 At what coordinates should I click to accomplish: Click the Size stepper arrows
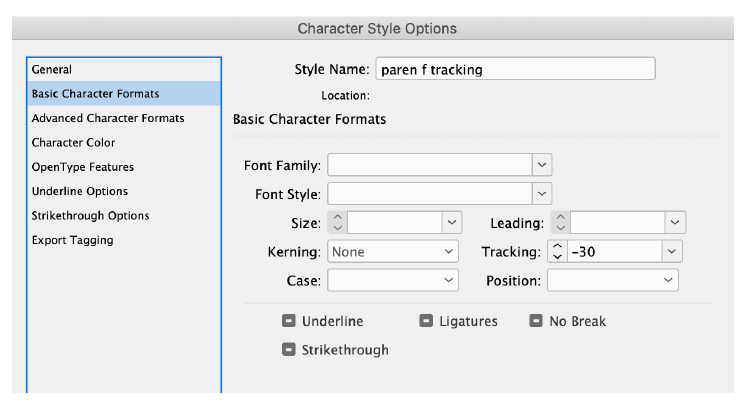click(x=338, y=222)
